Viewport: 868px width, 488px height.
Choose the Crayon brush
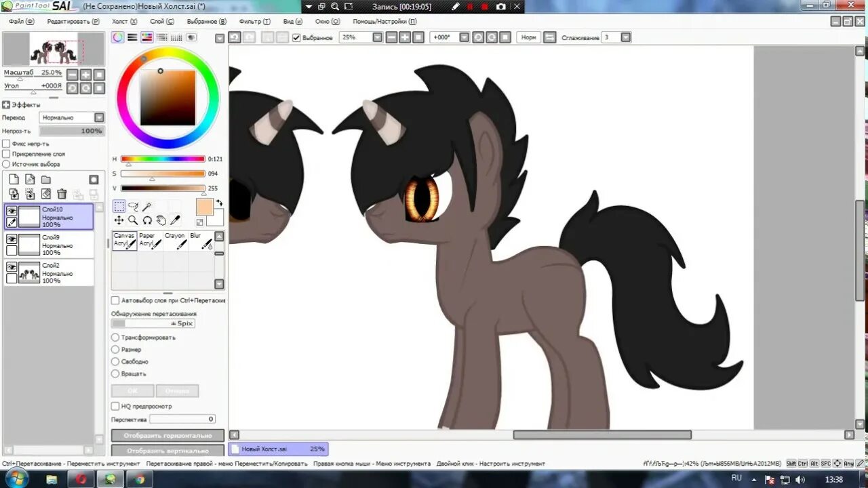point(176,241)
